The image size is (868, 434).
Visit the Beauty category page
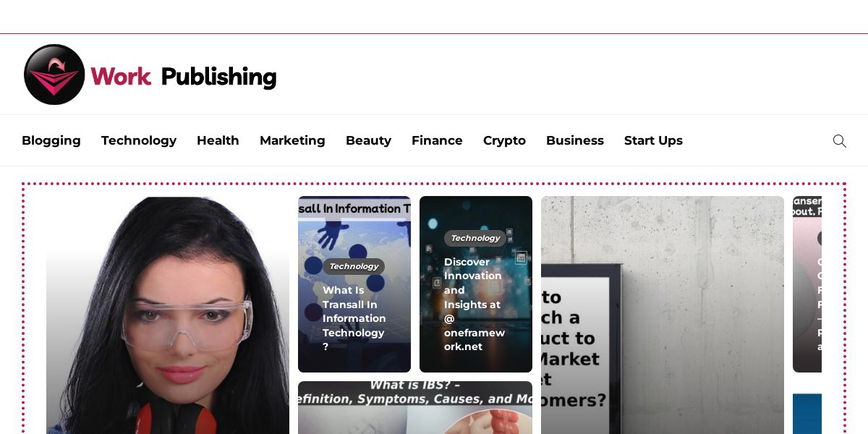coord(368,140)
